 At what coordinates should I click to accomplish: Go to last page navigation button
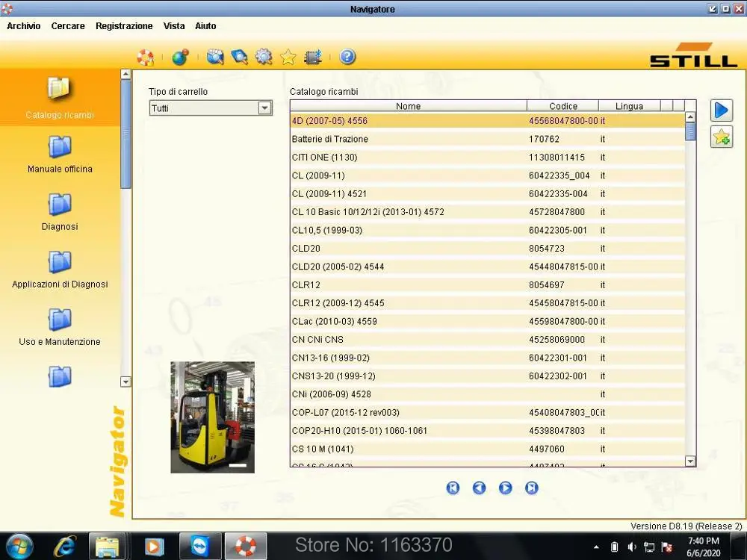(x=531, y=488)
